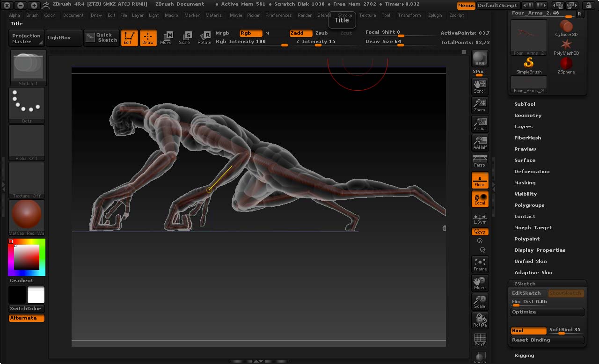Select the Frame mesh icon
Image resolution: width=599 pixels, height=364 pixels.
(480, 264)
